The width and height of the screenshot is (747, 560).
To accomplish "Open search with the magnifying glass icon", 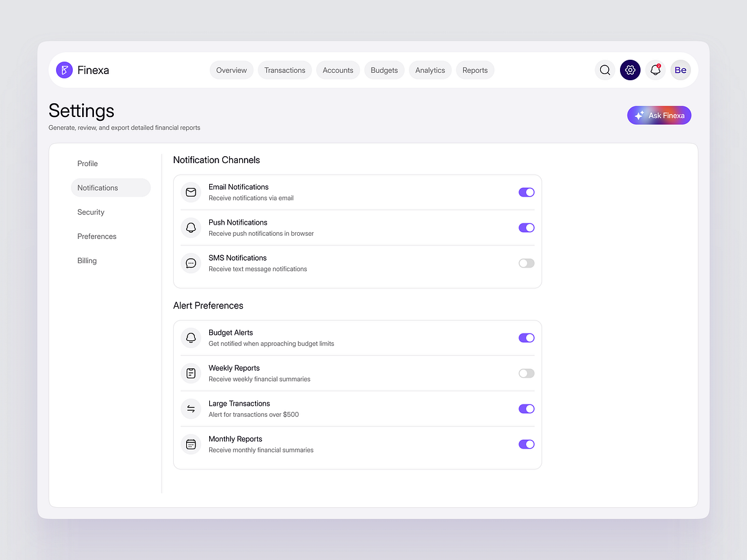I will 604,70.
